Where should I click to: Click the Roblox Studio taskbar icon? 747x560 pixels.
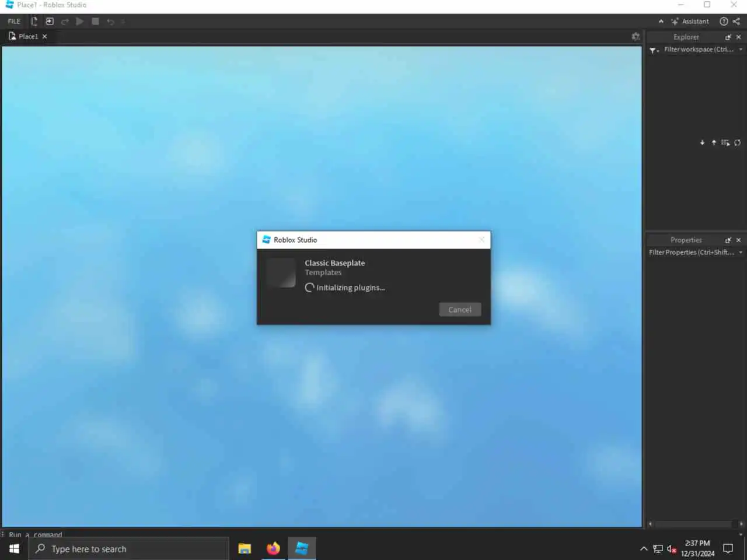[302, 549]
